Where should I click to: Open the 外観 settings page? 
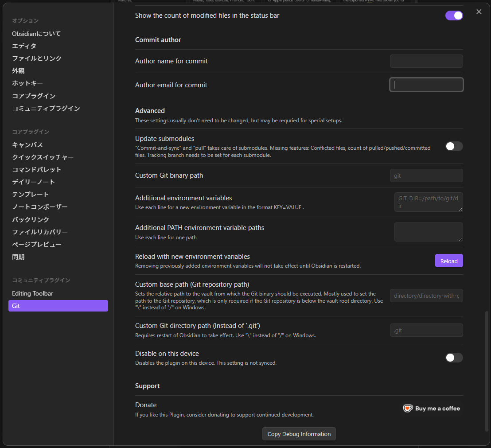click(18, 70)
